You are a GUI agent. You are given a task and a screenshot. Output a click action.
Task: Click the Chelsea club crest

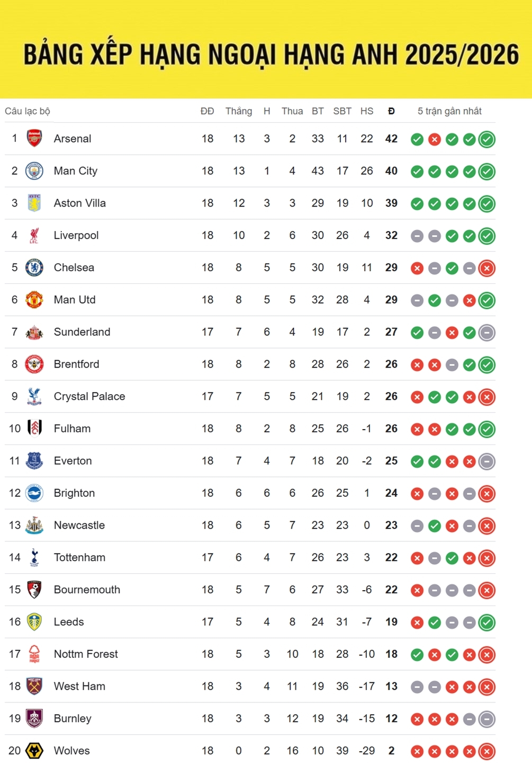tap(34, 268)
